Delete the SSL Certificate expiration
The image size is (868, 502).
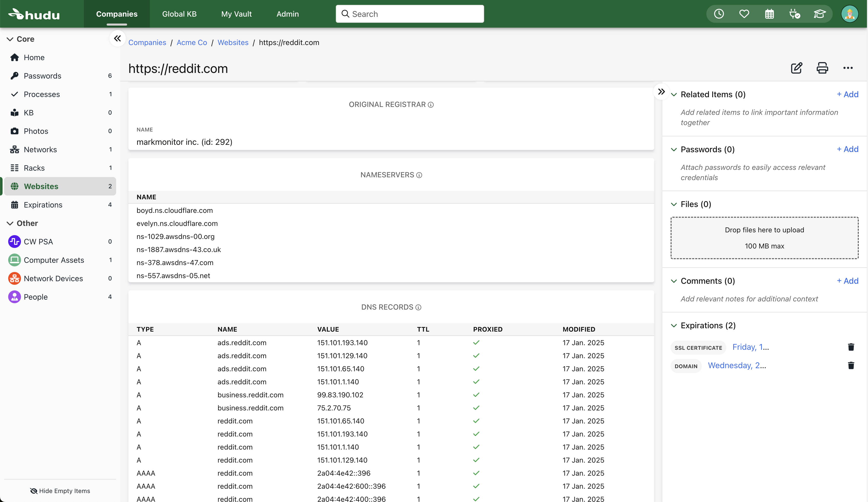pos(851,347)
